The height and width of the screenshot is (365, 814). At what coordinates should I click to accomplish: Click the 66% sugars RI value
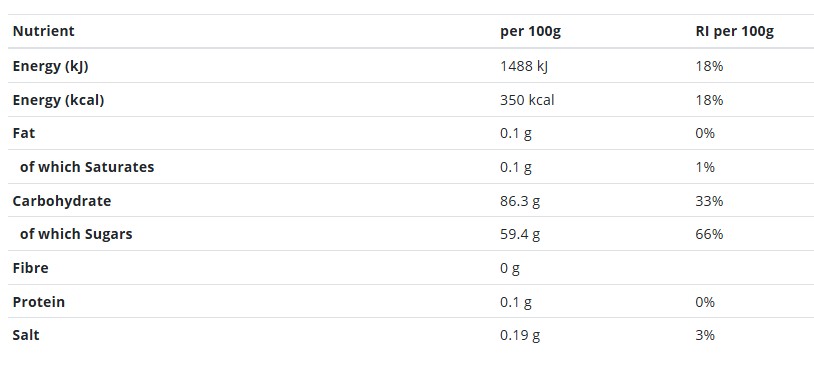[709, 235]
